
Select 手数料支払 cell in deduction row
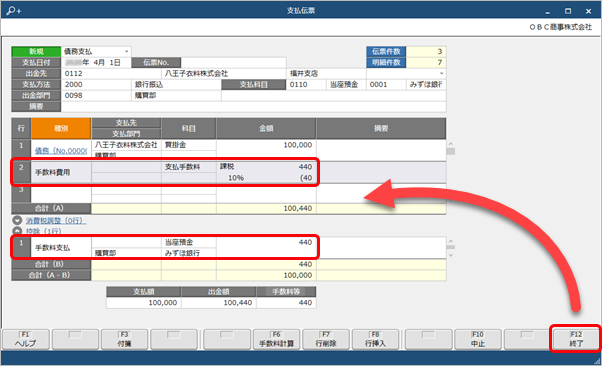61,248
